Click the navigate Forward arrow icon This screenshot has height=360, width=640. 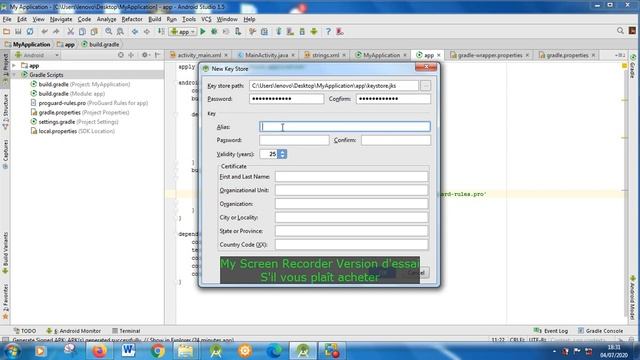point(147,31)
